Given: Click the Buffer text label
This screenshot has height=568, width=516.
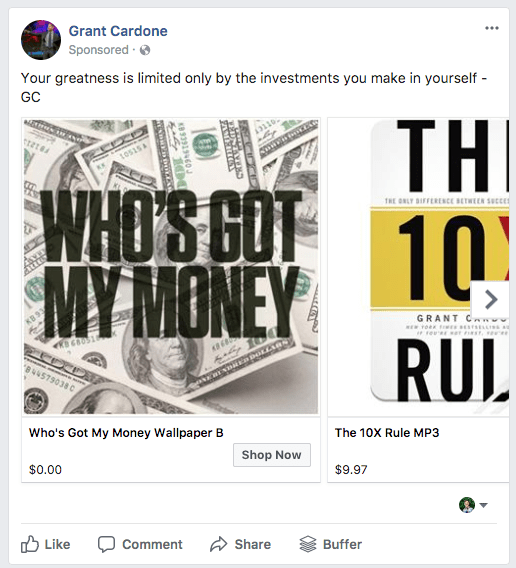Looking at the screenshot, I should (342, 544).
